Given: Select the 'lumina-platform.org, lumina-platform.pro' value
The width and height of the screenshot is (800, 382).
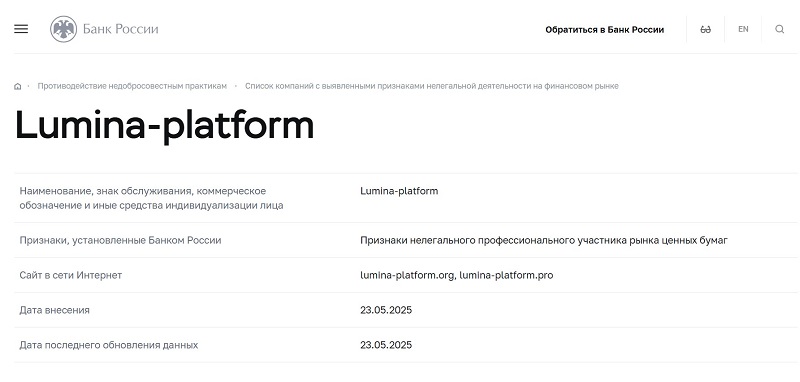Looking at the screenshot, I should [457, 275].
